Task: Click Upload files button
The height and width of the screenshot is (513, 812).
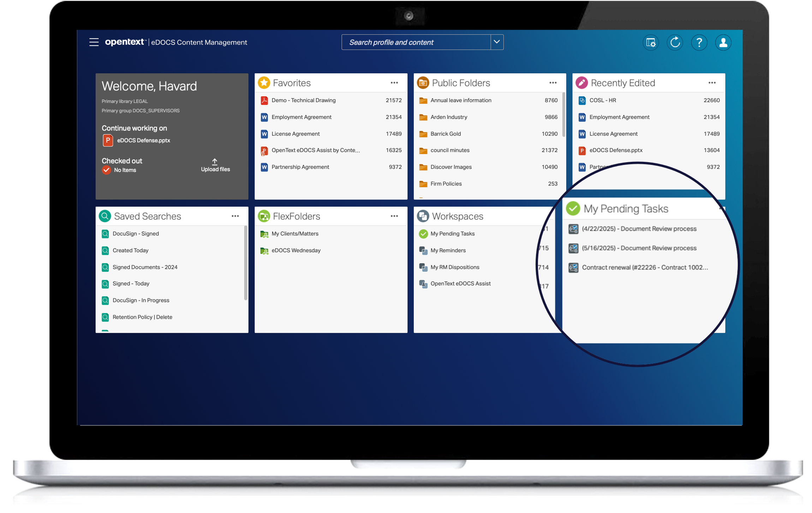Action: pyautogui.click(x=215, y=165)
